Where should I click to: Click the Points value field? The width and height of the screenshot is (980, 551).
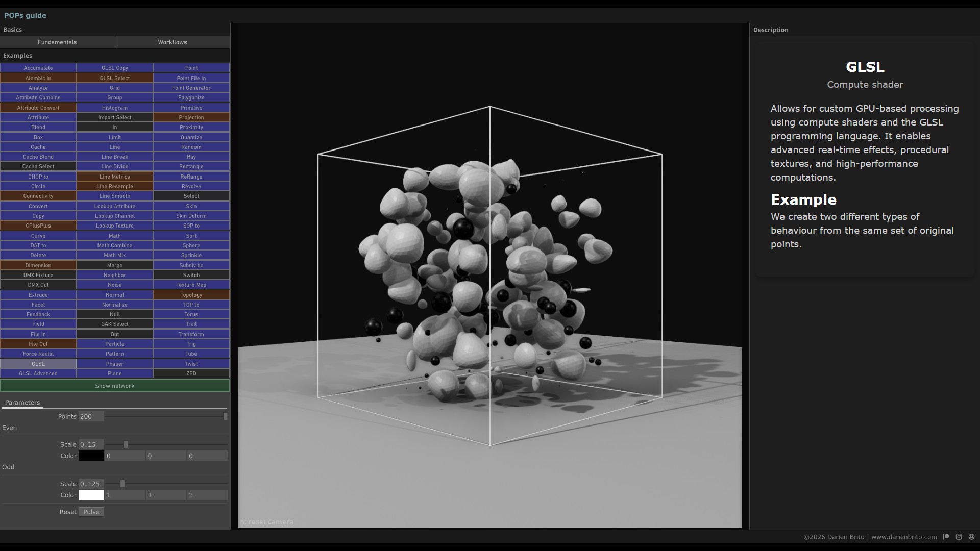[91, 416]
